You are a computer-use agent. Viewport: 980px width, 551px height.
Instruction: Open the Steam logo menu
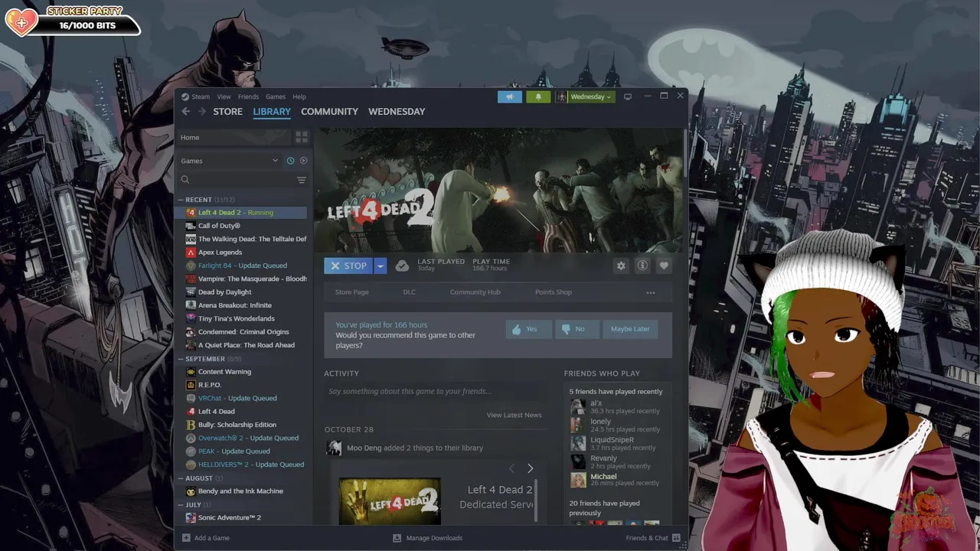[x=196, y=96]
